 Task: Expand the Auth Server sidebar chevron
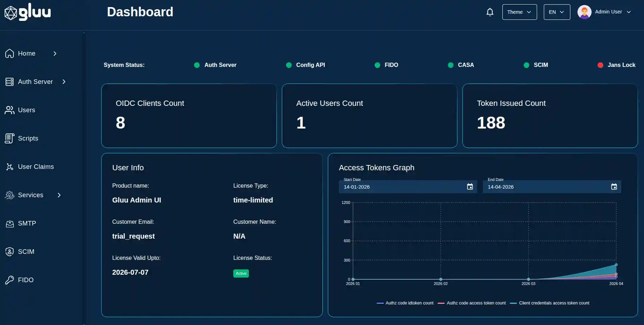coord(64,82)
